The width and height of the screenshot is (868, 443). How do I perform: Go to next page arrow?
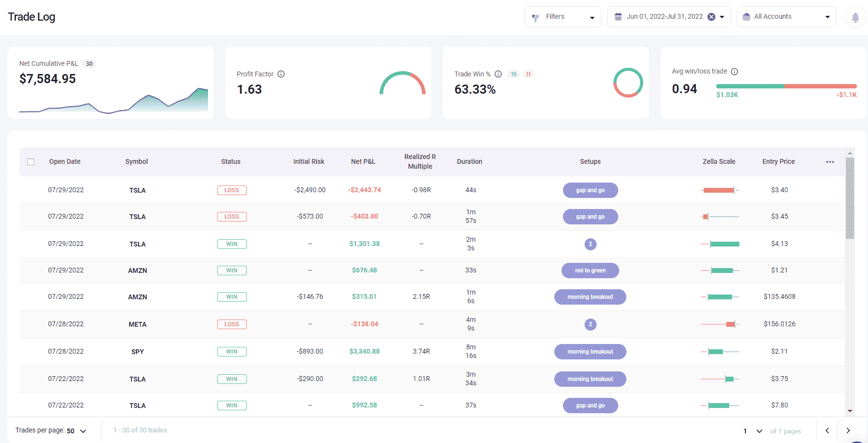point(848,431)
